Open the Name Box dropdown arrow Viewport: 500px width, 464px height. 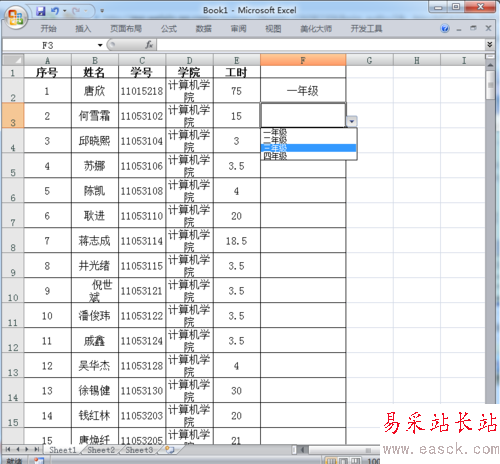point(100,45)
